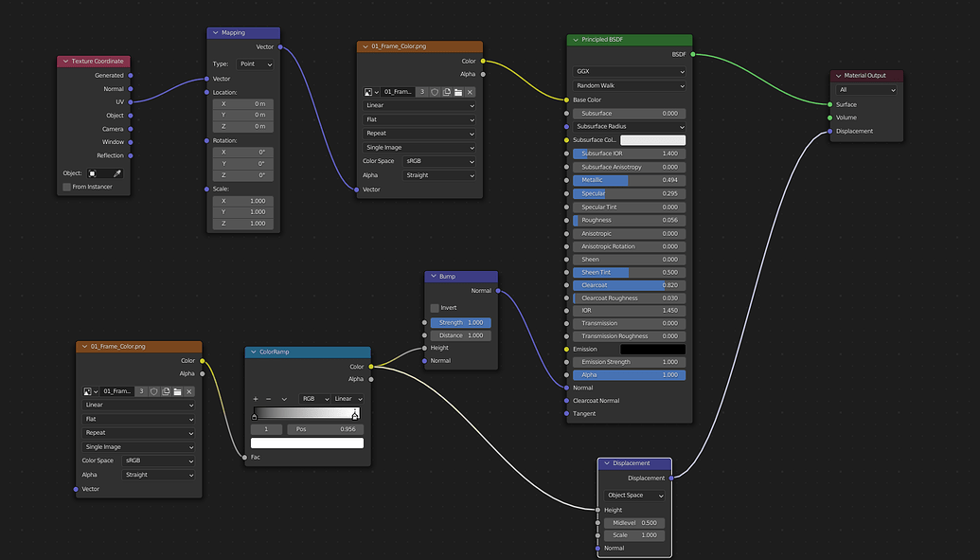980x560 pixels.
Task: Click the Sheen Tint slider at 0.500
Action: click(630, 272)
